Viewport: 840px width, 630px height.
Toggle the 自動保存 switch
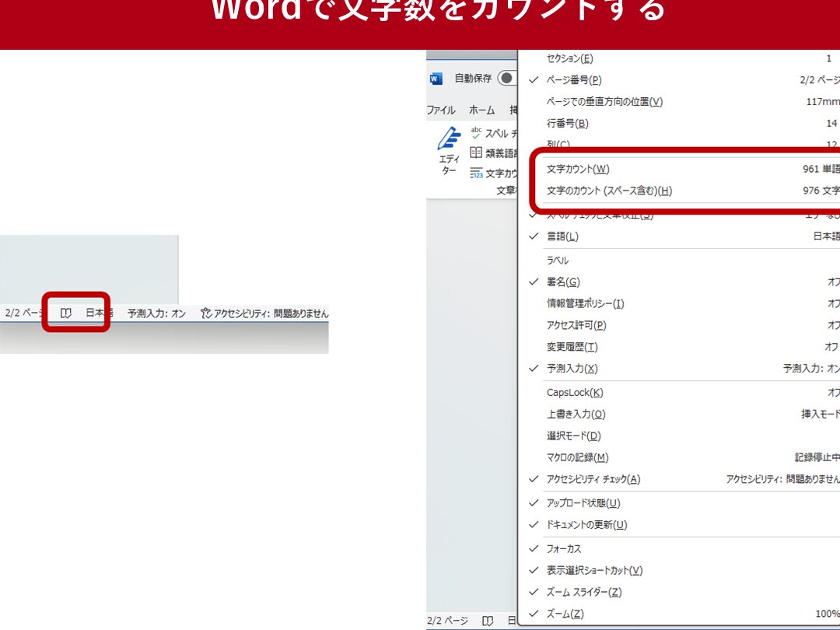pyautogui.click(x=507, y=79)
